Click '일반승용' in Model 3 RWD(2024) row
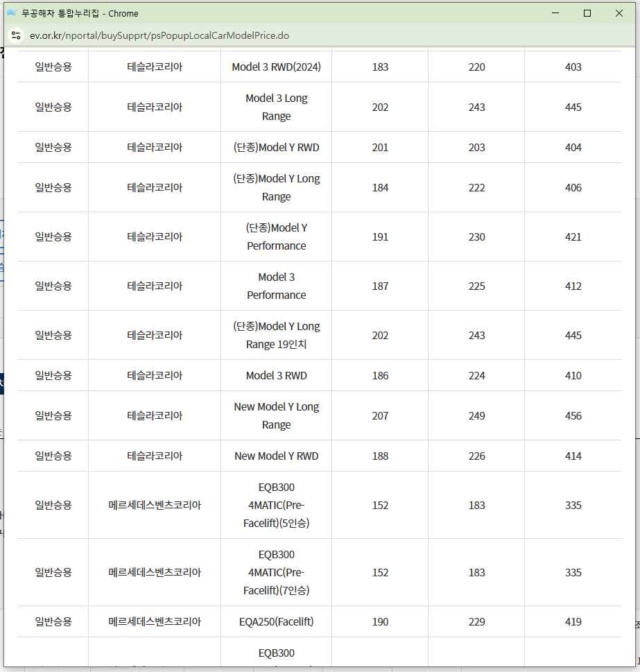Viewport: 640px width, 672px height. (53, 67)
